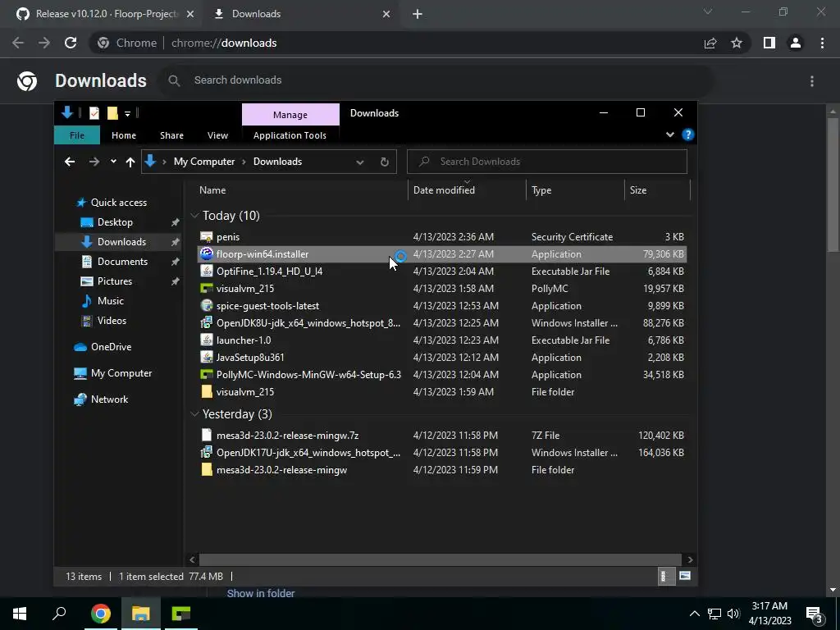Open the Chrome profile avatar icon
This screenshot has height=630, width=840.
click(x=796, y=43)
